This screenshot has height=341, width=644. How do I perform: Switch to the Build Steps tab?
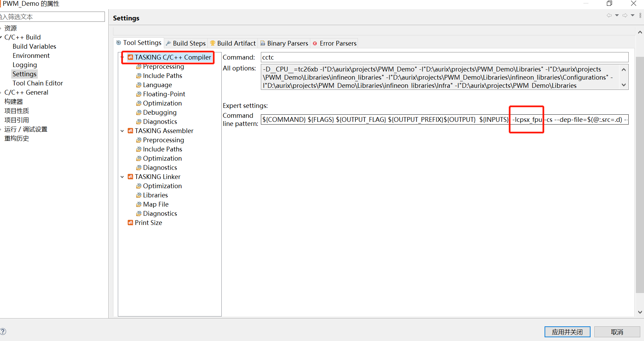(186, 43)
